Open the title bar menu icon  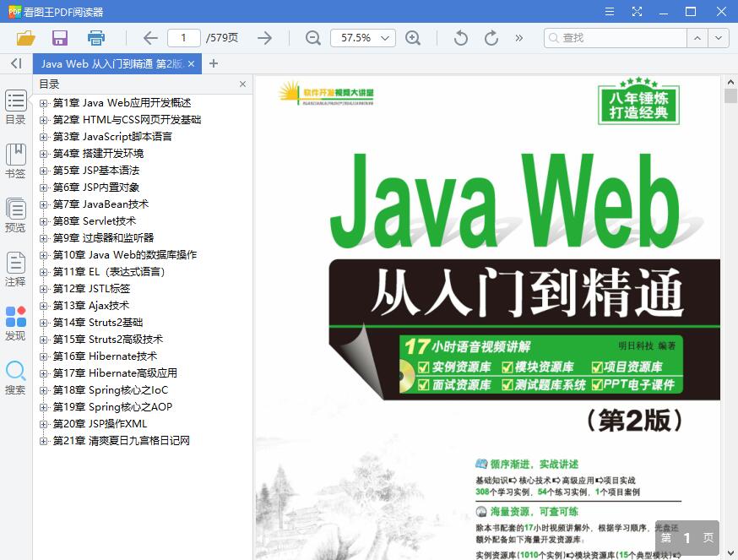click(610, 11)
